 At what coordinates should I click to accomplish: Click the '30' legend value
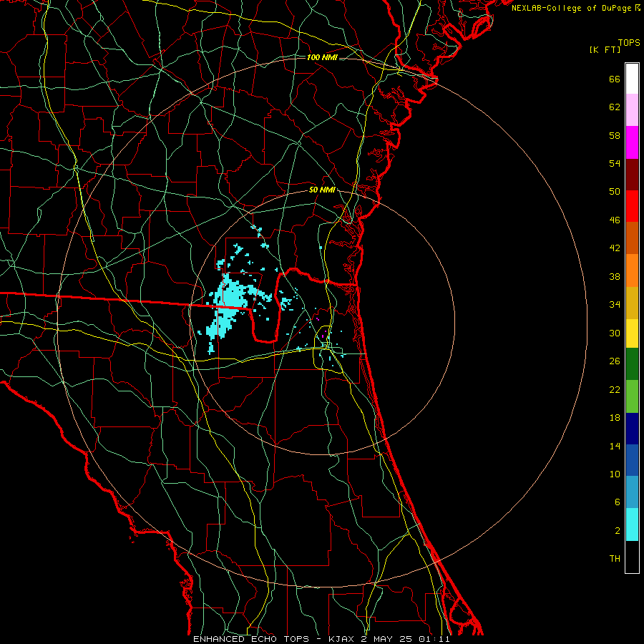click(x=615, y=333)
